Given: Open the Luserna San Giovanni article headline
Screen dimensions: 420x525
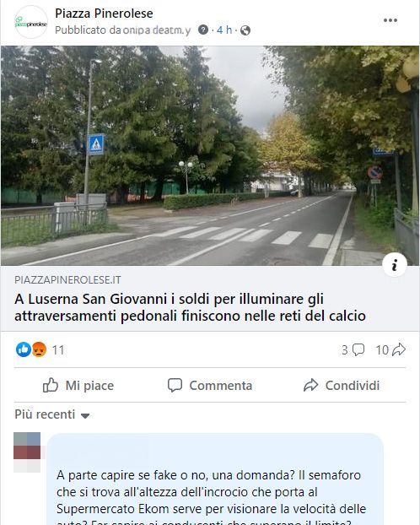Looking at the screenshot, I should (x=190, y=307).
